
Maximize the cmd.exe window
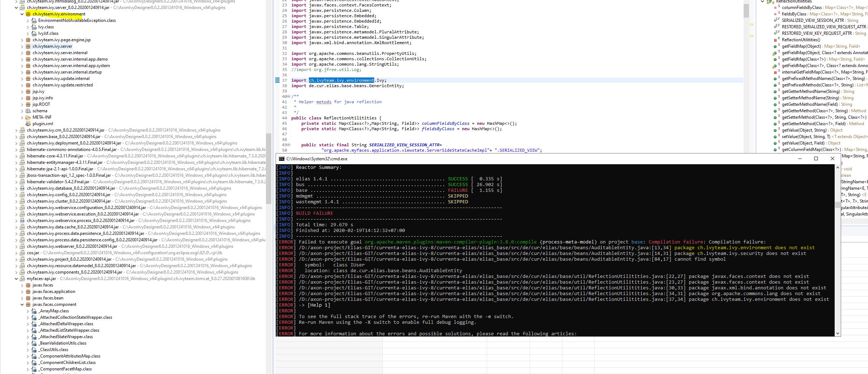click(816, 158)
